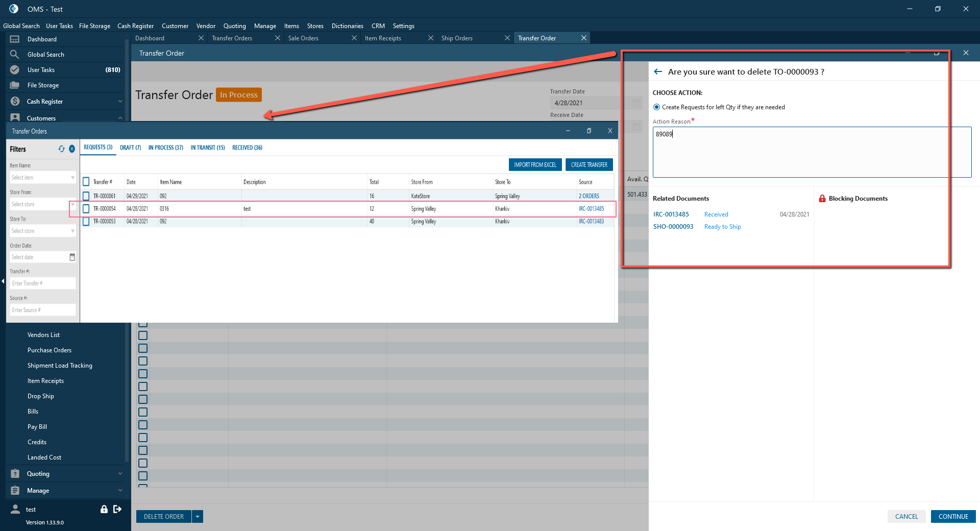
Task: Expand the Cash Register sidebar section
Action: tap(120, 102)
